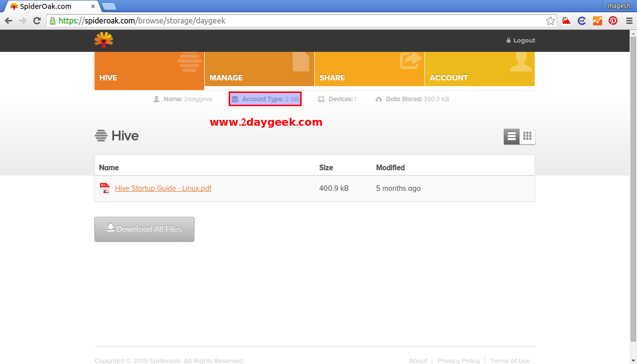Click the magesh profile button
The height and width of the screenshot is (364, 637).
(619, 5)
